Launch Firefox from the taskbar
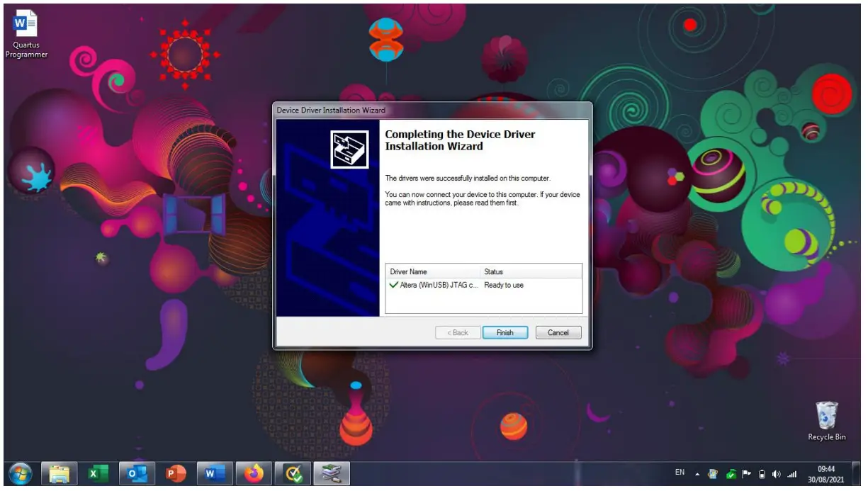868x491 pixels. point(253,473)
